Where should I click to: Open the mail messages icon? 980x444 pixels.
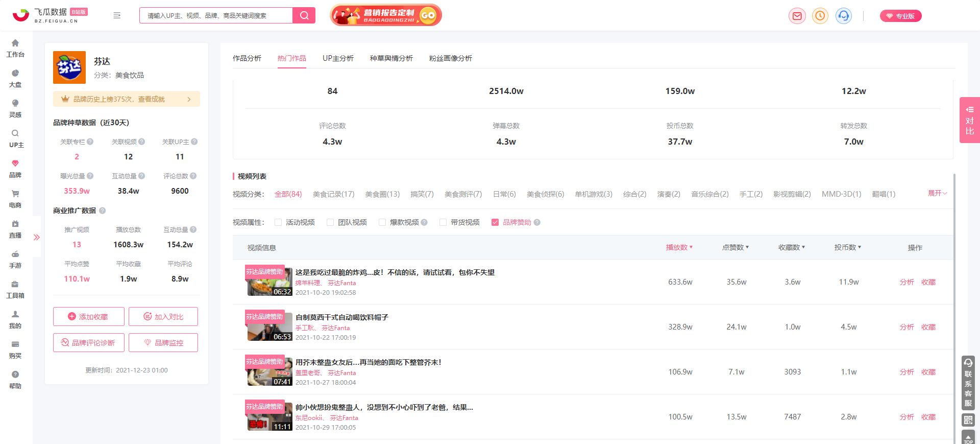pos(797,16)
